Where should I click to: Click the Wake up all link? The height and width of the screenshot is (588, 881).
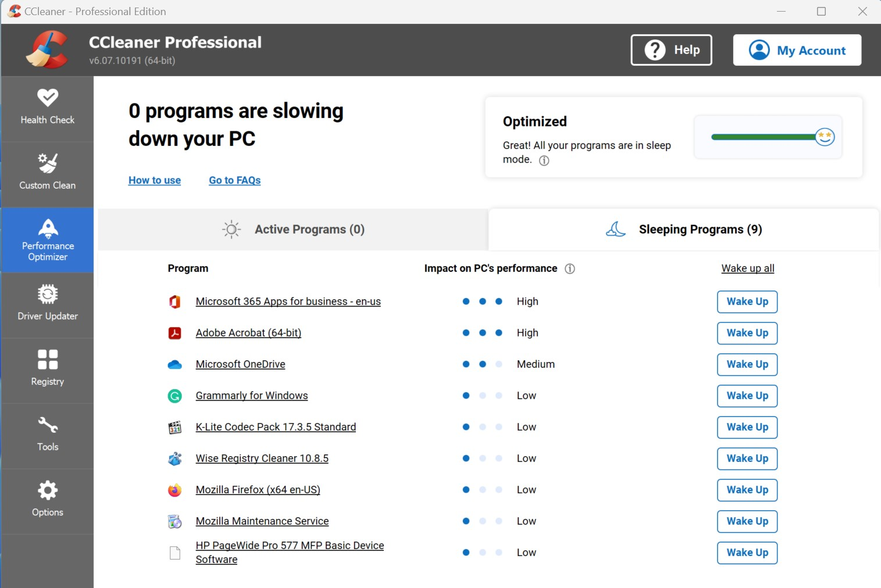(x=747, y=268)
